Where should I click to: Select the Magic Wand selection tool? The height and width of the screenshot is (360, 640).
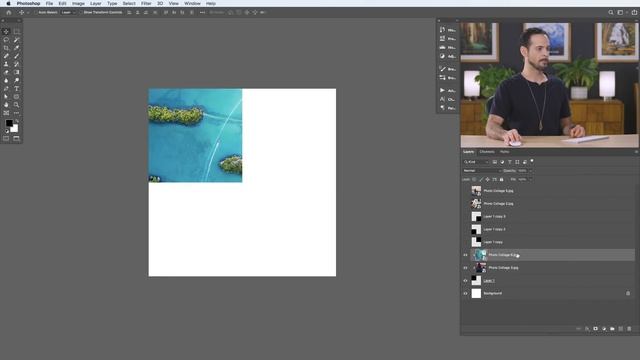tap(16, 40)
